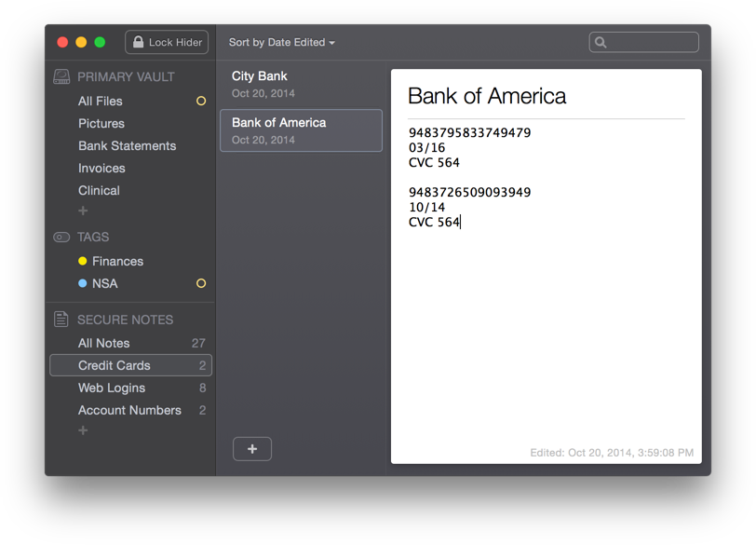The image size is (756, 545).
Task: Click the lock icon in Lock Hider
Action: coord(139,42)
